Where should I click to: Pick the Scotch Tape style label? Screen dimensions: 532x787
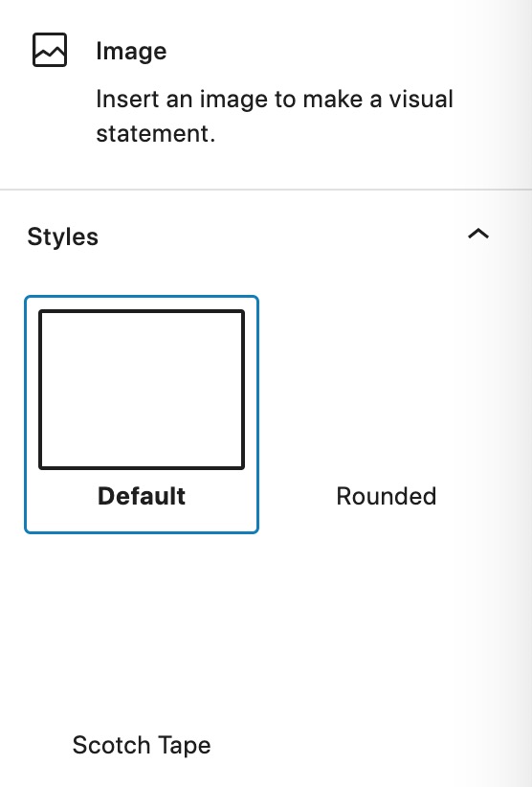tap(142, 745)
